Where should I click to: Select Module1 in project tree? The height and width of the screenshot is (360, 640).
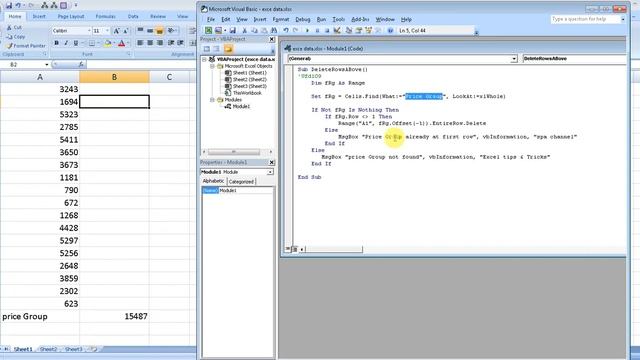pyautogui.click(x=241, y=107)
